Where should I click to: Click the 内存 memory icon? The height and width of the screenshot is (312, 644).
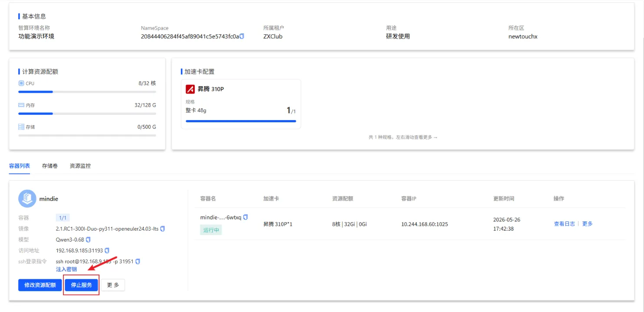(x=21, y=105)
